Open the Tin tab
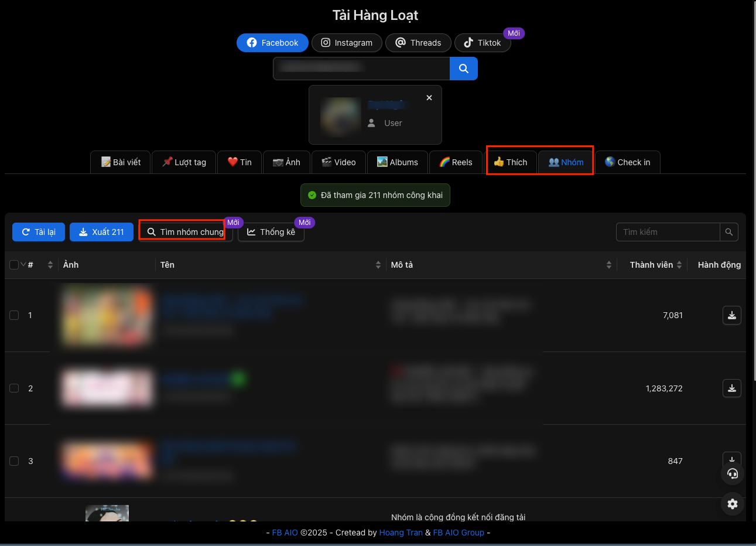The width and height of the screenshot is (756, 546). tap(240, 162)
